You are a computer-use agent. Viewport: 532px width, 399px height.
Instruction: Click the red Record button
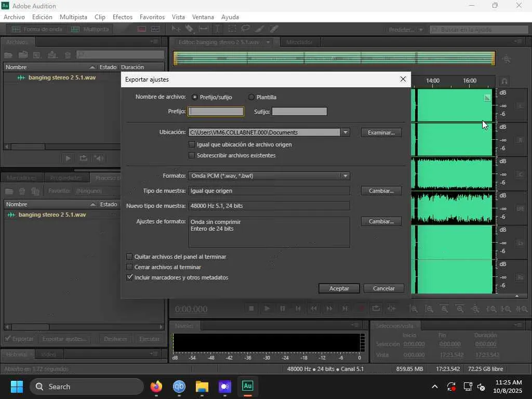(361, 309)
